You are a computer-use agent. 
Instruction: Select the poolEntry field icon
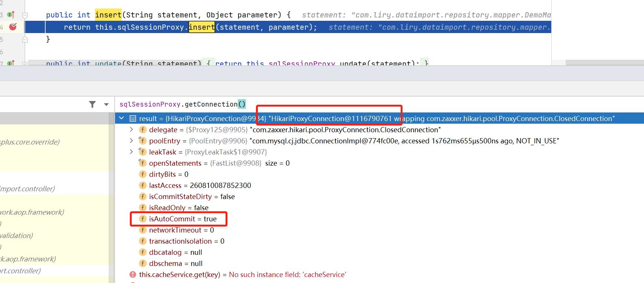click(142, 141)
